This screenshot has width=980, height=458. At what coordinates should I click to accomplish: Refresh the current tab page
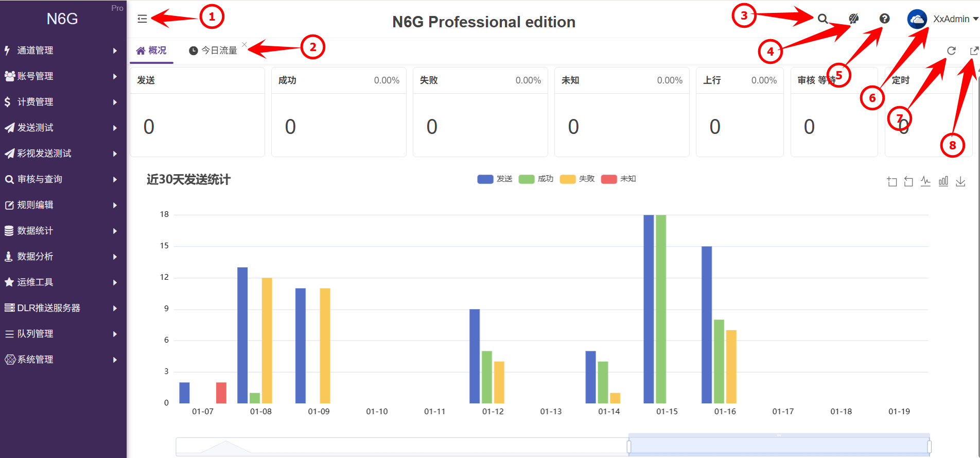click(x=951, y=50)
